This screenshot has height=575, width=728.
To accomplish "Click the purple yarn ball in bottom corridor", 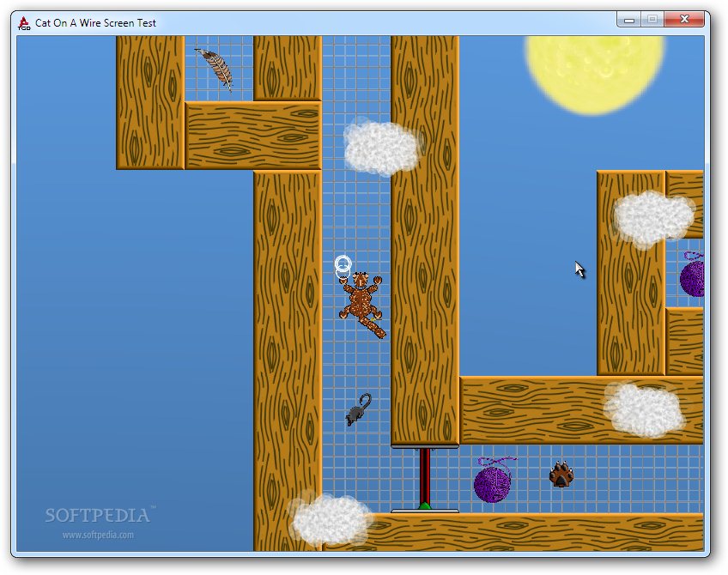I will (494, 481).
